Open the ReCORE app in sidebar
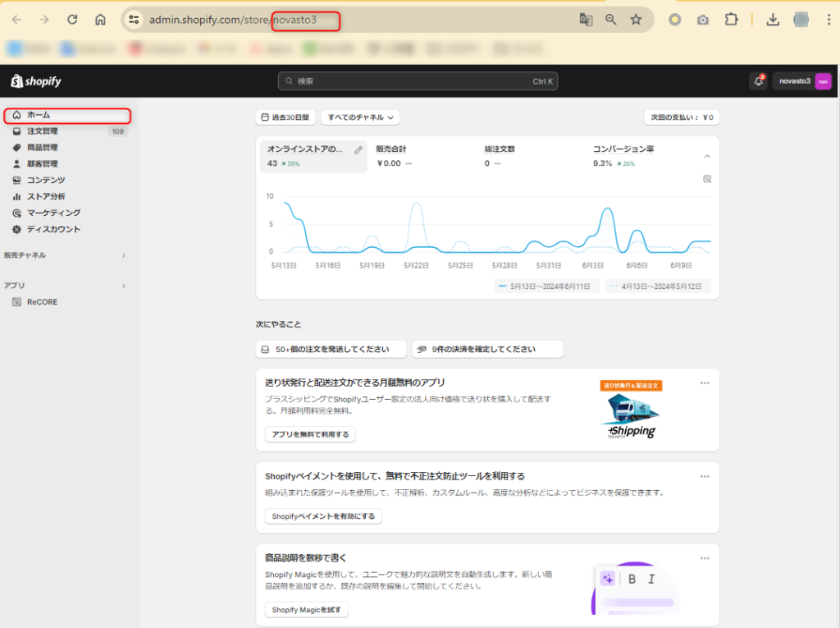This screenshot has height=628, width=840. pos(42,302)
